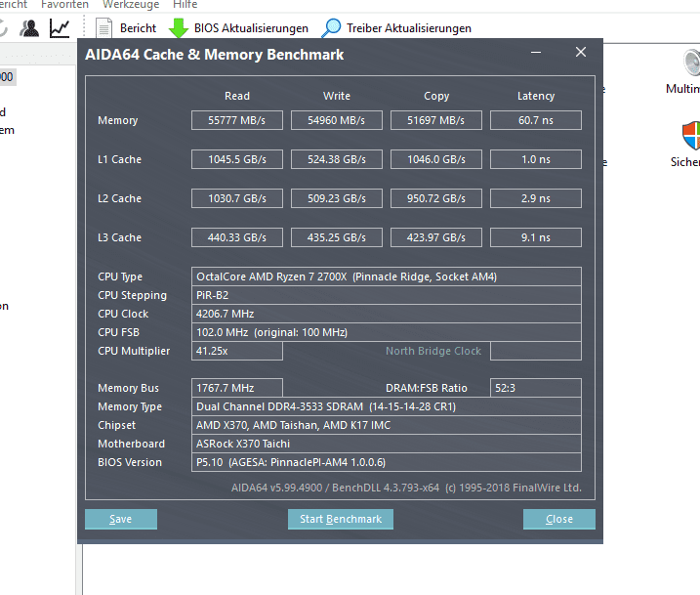The height and width of the screenshot is (595, 700).
Task: Click the L3 Cache Read value 440.33 GB/s
Action: click(237, 237)
